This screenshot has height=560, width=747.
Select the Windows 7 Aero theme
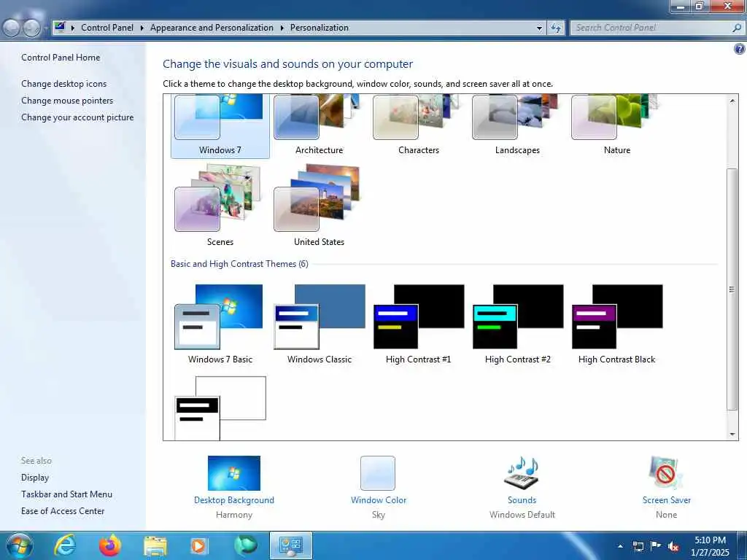pyautogui.click(x=220, y=125)
